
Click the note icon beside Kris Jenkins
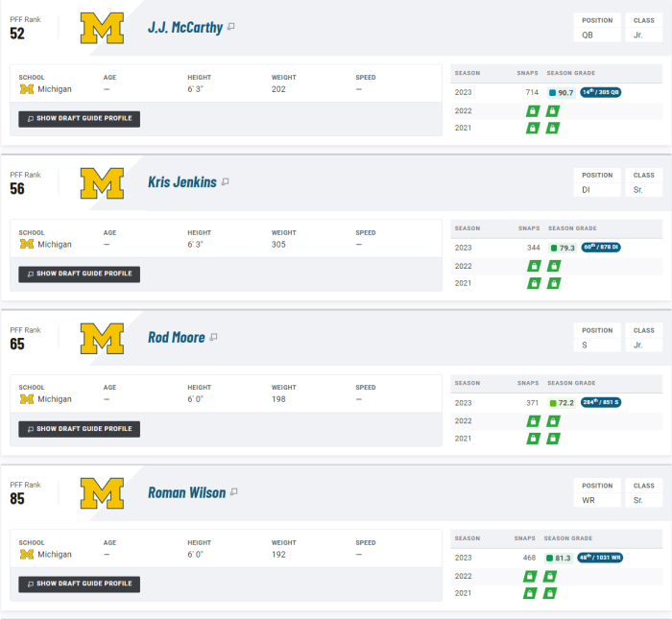tap(225, 181)
